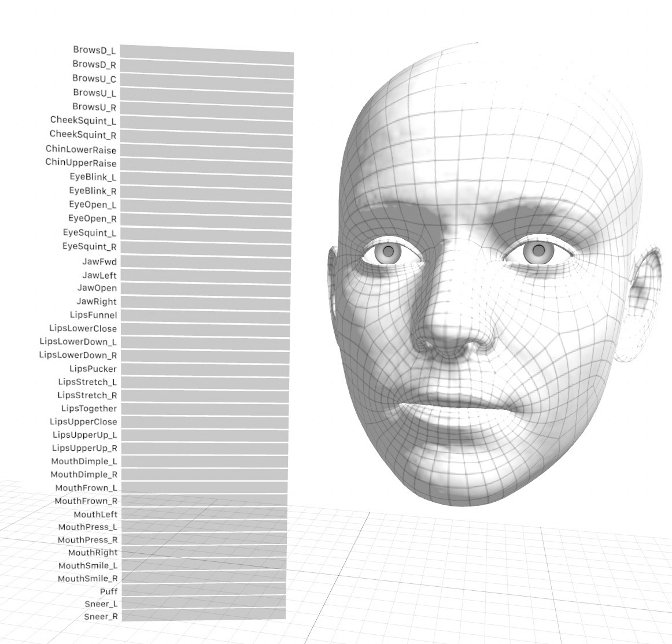Adjust the EyeBlink_L value bar
The image size is (672, 644).
pos(206,180)
